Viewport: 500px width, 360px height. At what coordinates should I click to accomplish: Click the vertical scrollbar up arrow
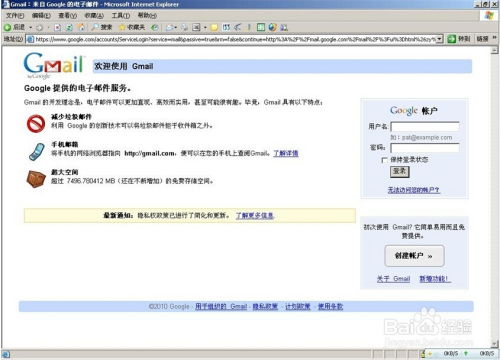click(x=495, y=50)
